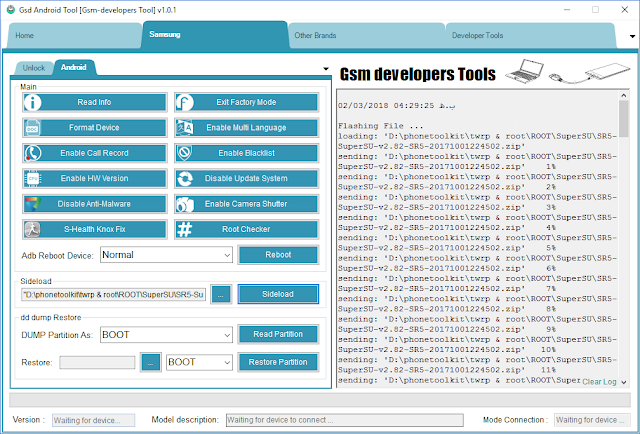
Task: Click the Restore file path field
Action: click(x=97, y=363)
